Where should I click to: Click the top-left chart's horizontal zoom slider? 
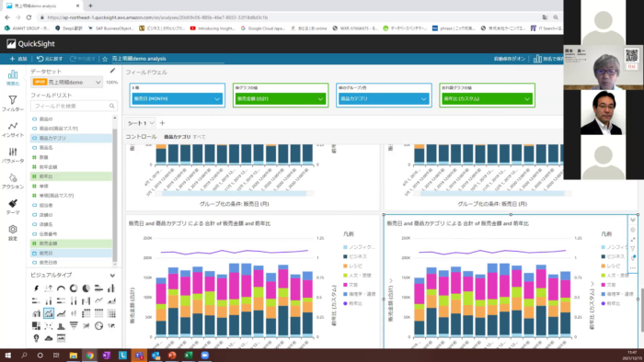234,193
